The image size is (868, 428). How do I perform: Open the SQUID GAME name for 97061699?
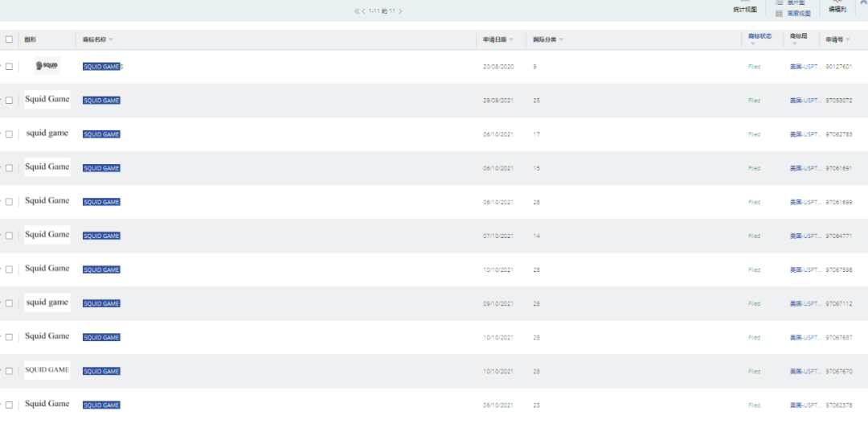tap(101, 202)
